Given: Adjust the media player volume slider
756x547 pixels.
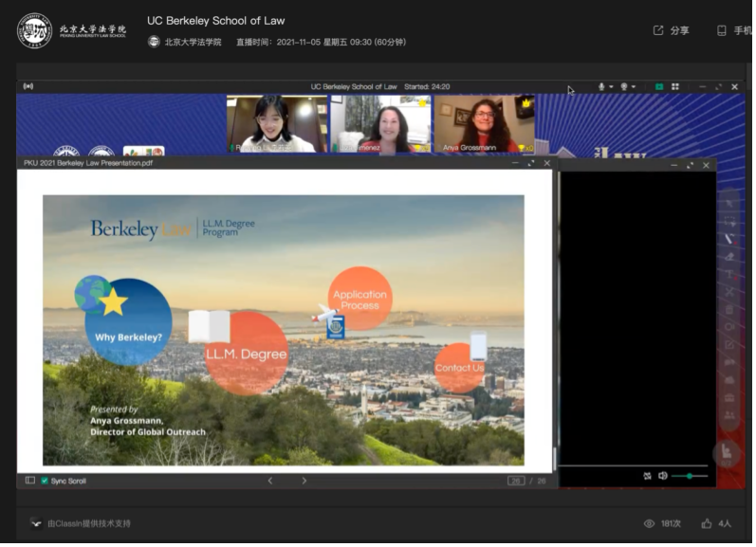Looking at the screenshot, I should pos(690,476).
